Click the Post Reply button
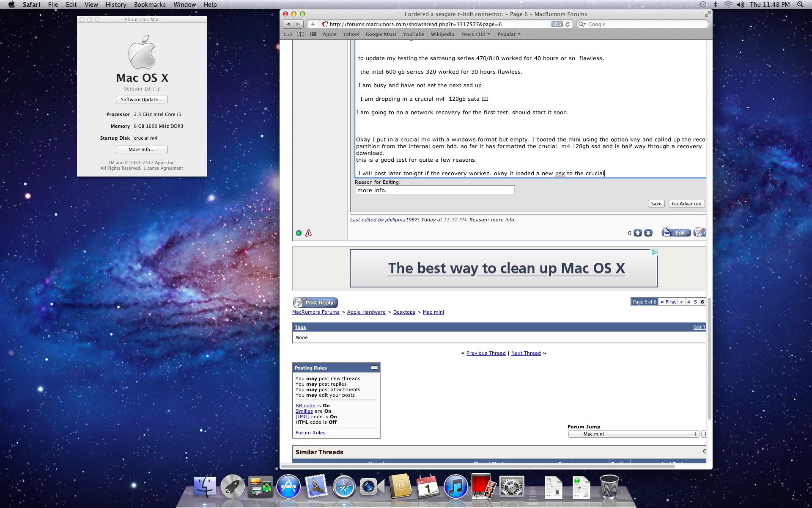 [x=315, y=302]
